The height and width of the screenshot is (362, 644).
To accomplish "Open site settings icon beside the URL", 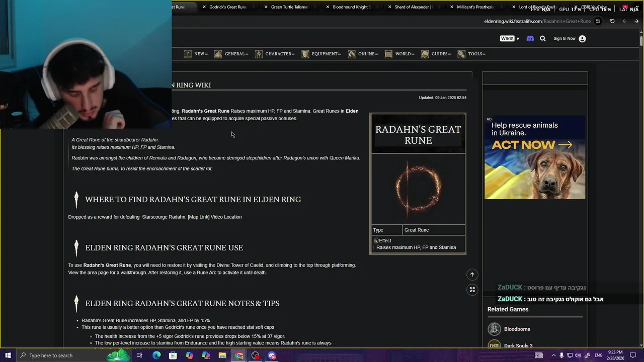I will click(598, 21).
